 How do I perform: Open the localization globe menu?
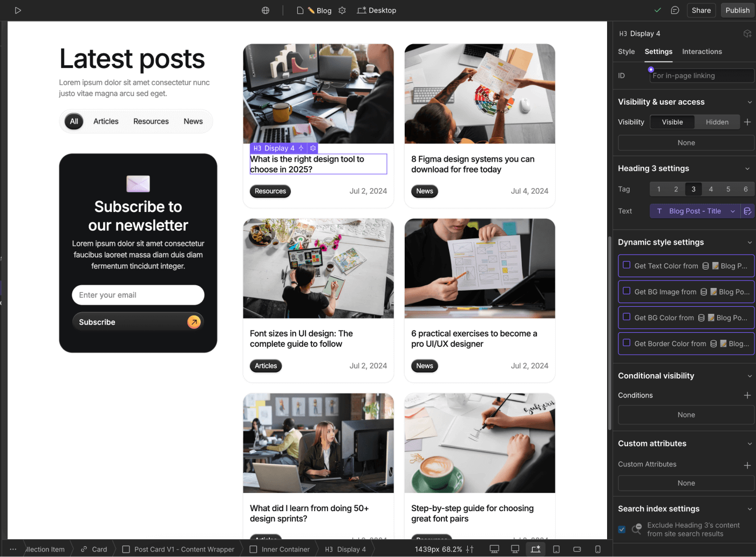click(x=265, y=10)
